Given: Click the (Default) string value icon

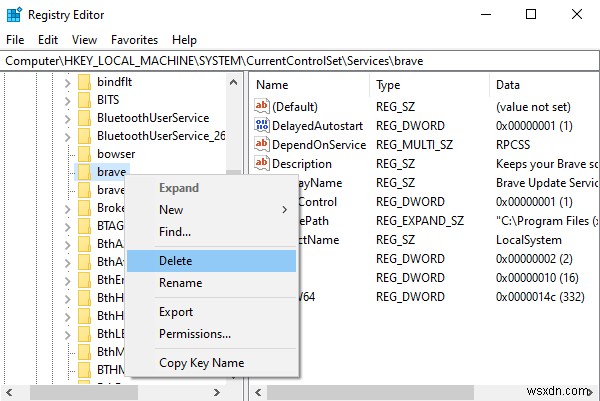Looking at the screenshot, I should [262, 106].
